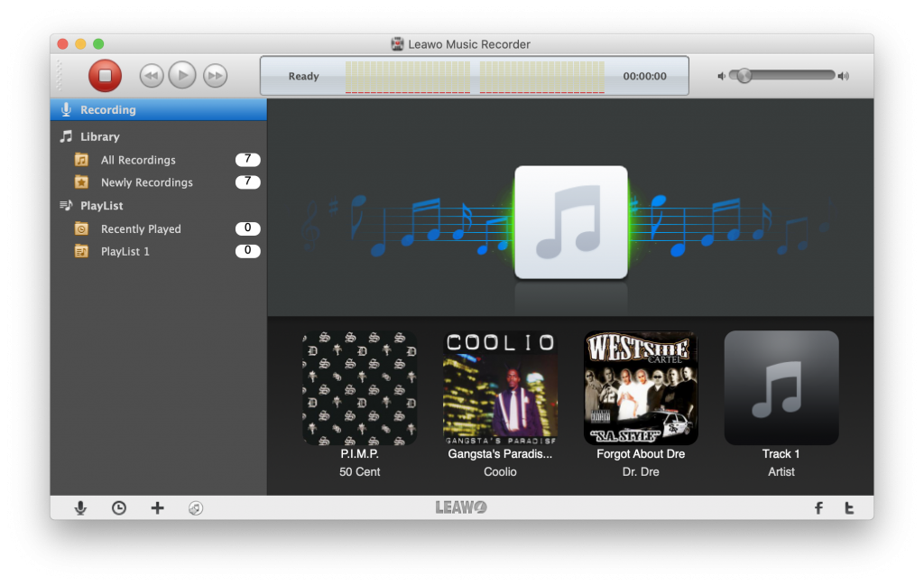This screenshot has height=586, width=924.
Task: Click the Artist label under Track 1
Action: pyautogui.click(x=781, y=471)
